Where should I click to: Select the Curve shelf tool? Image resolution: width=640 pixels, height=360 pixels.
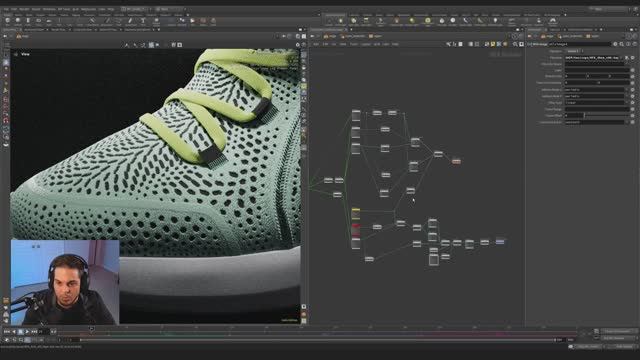(x=92, y=22)
